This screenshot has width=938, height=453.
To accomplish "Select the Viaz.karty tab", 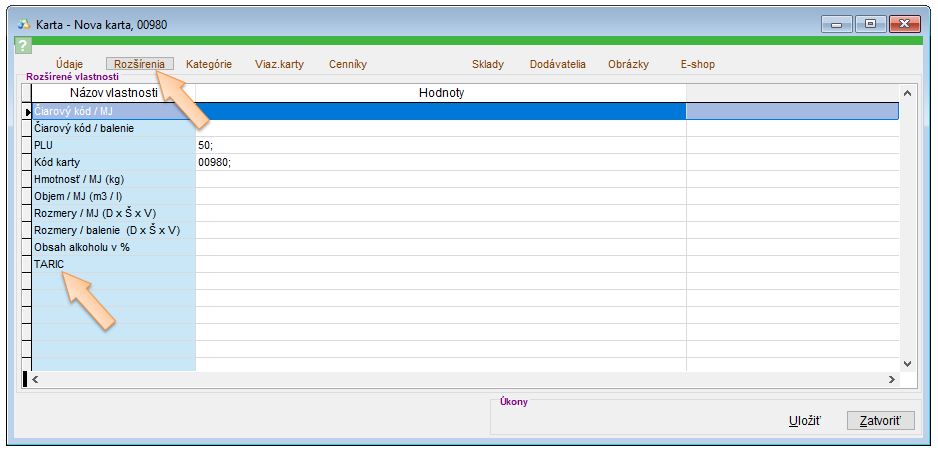I will pos(279,64).
